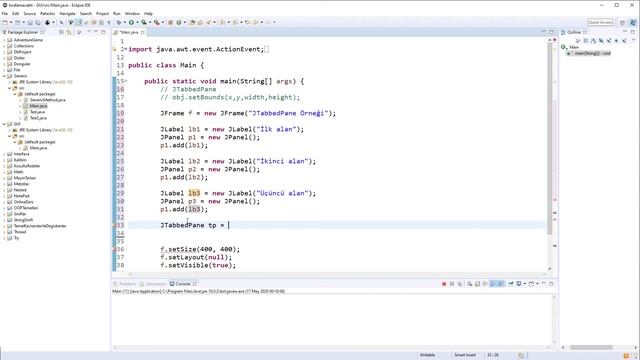The width and height of the screenshot is (640, 360).
Task: Select the Main.java editor tab
Action: [x=129, y=32]
